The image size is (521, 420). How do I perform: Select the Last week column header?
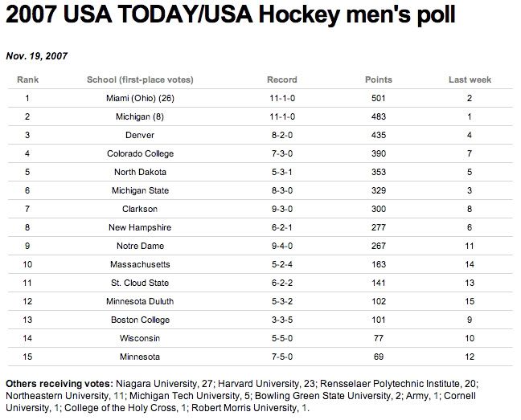click(470, 80)
